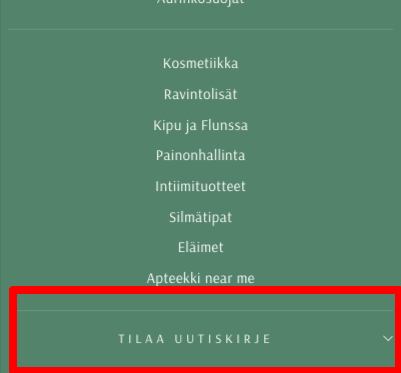Select Silmätipat in the category list
This screenshot has width=401, height=373.
click(201, 218)
